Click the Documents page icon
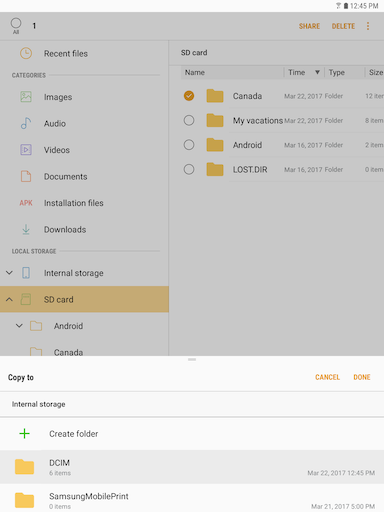Screen dimensions: 384x512 point(26,176)
